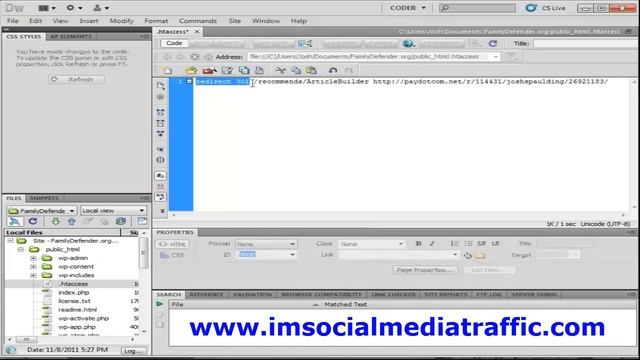Select readme.html in the Files panel

point(78,310)
